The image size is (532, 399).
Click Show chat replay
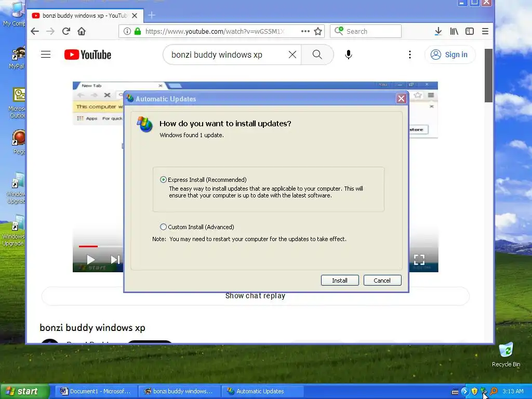point(255,296)
